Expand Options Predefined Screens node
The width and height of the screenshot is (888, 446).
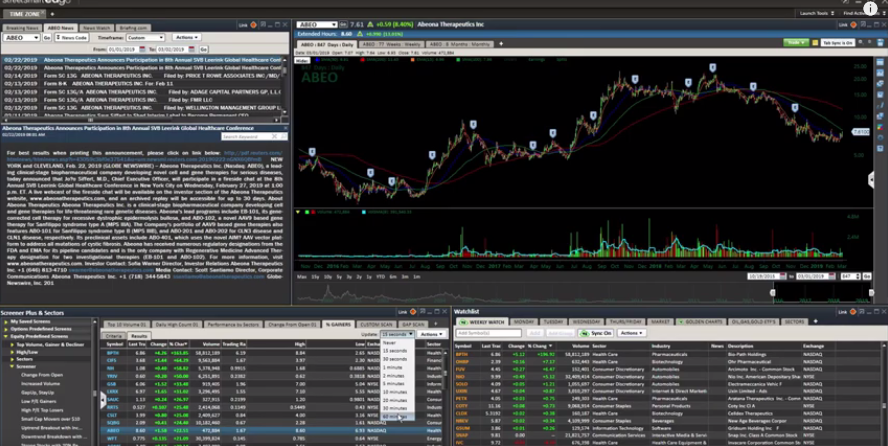coord(6,329)
